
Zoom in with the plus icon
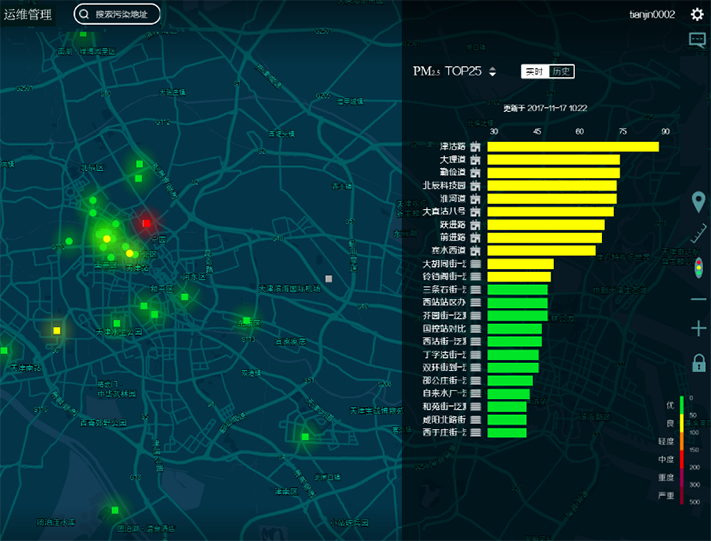(x=699, y=329)
